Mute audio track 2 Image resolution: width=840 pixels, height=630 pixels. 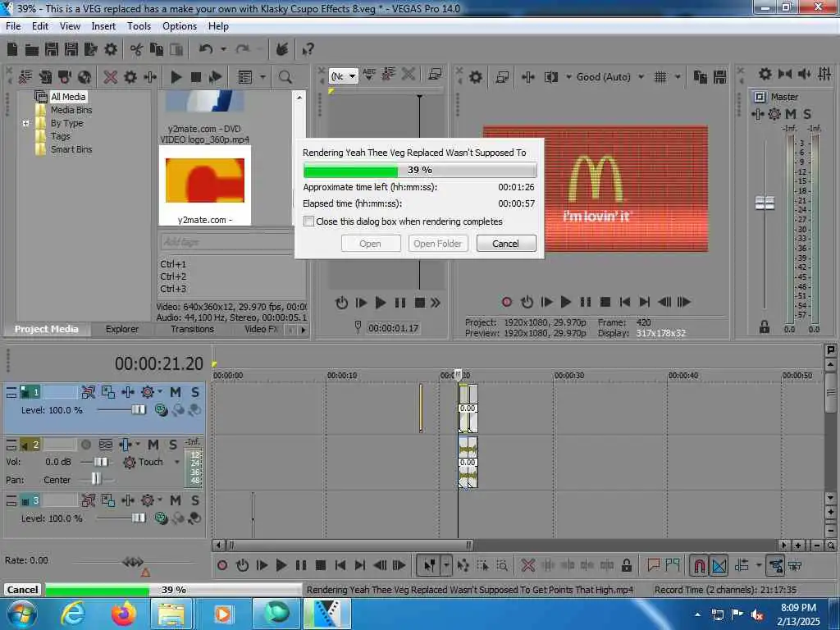153,445
